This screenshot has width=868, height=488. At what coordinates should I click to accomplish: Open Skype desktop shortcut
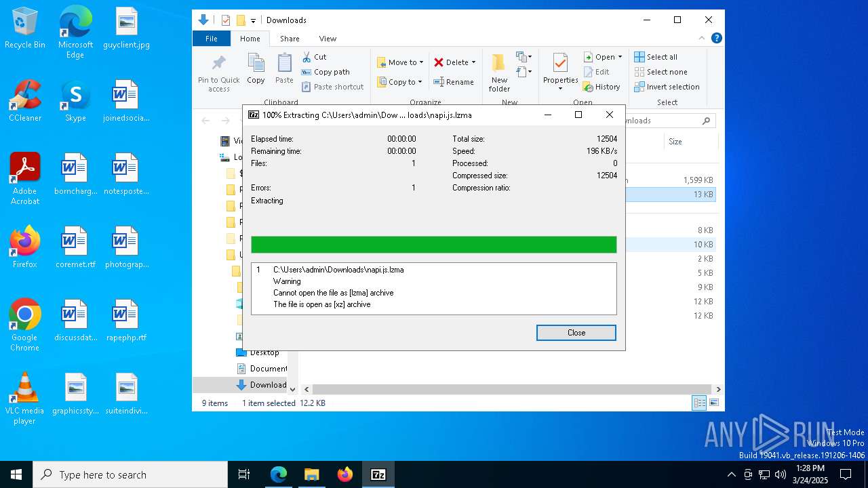pyautogui.click(x=75, y=101)
